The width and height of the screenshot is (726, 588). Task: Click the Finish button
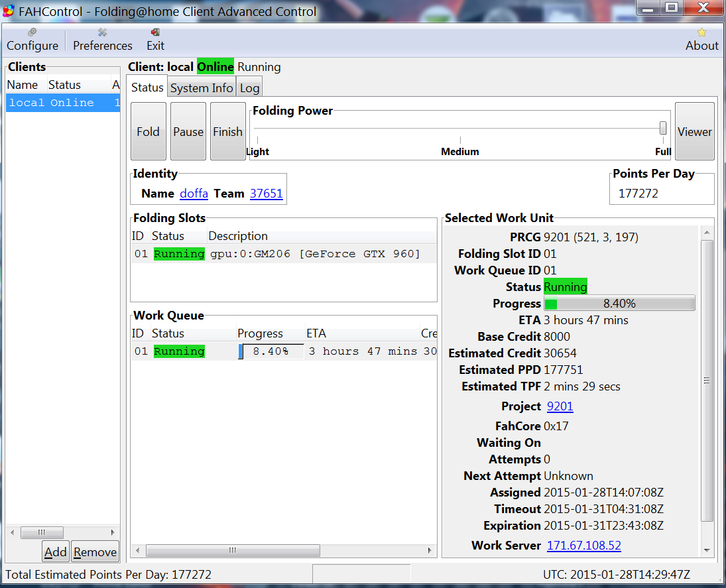click(228, 131)
